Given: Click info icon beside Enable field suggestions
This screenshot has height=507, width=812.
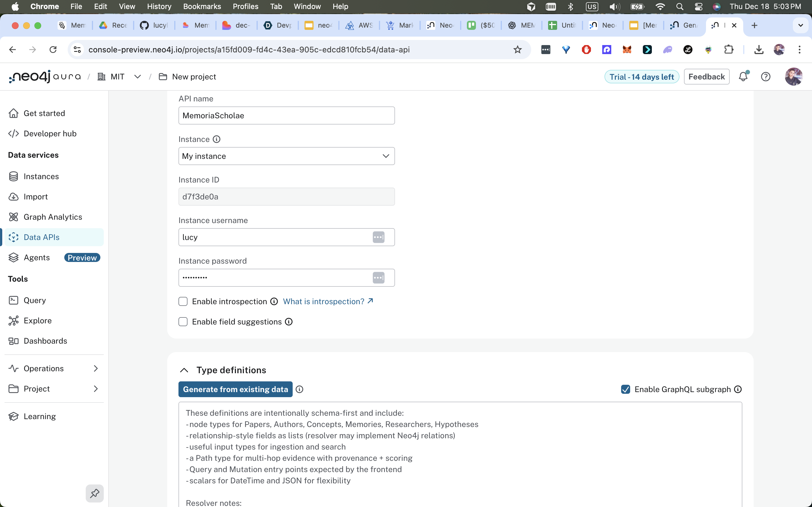Looking at the screenshot, I should point(288,322).
